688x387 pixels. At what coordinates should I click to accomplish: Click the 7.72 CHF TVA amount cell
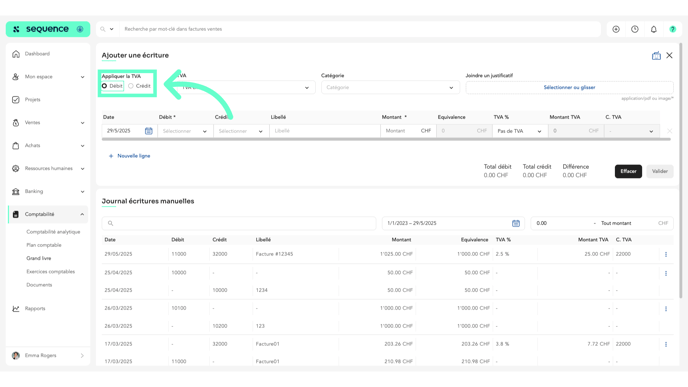(598, 344)
